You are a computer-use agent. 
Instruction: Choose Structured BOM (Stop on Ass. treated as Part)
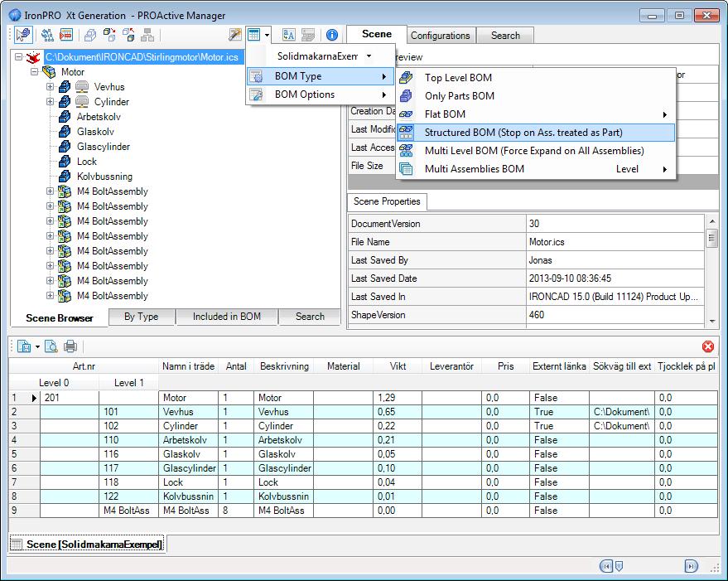[535, 133]
